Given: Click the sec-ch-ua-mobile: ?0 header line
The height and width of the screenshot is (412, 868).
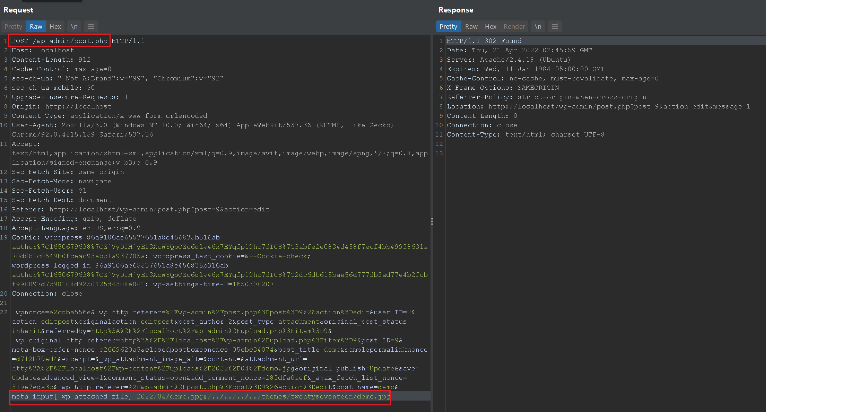Looking at the screenshot, I should 53,88.
